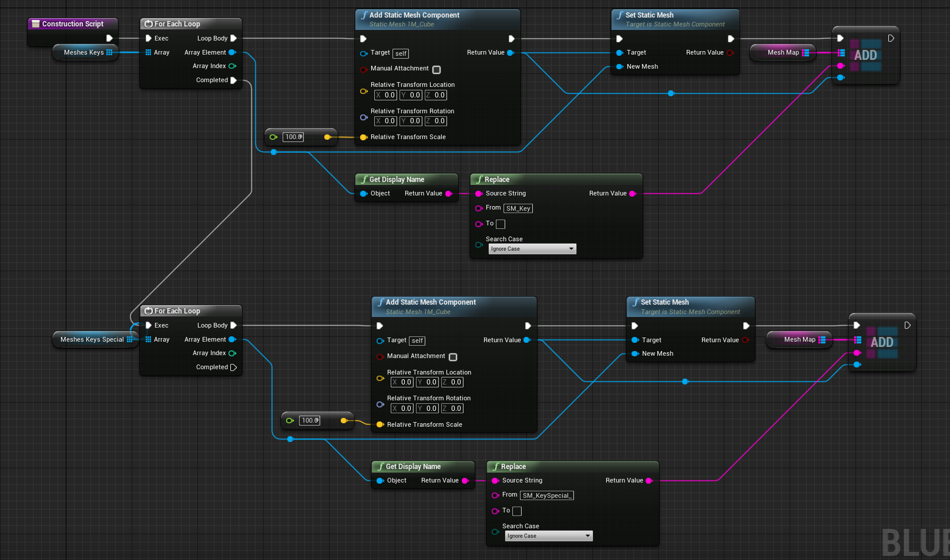Check Manual Attachment on lower Add Static Mesh Component

(x=453, y=356)
